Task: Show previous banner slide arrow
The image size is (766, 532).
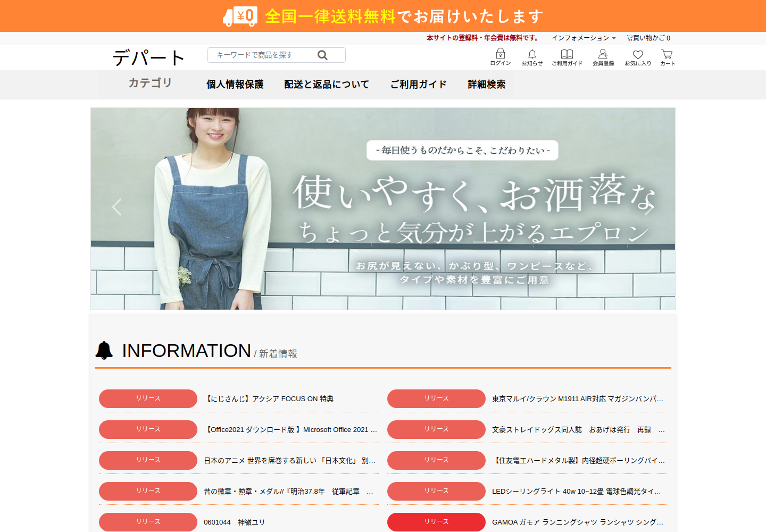Action: tap(117, 207)
